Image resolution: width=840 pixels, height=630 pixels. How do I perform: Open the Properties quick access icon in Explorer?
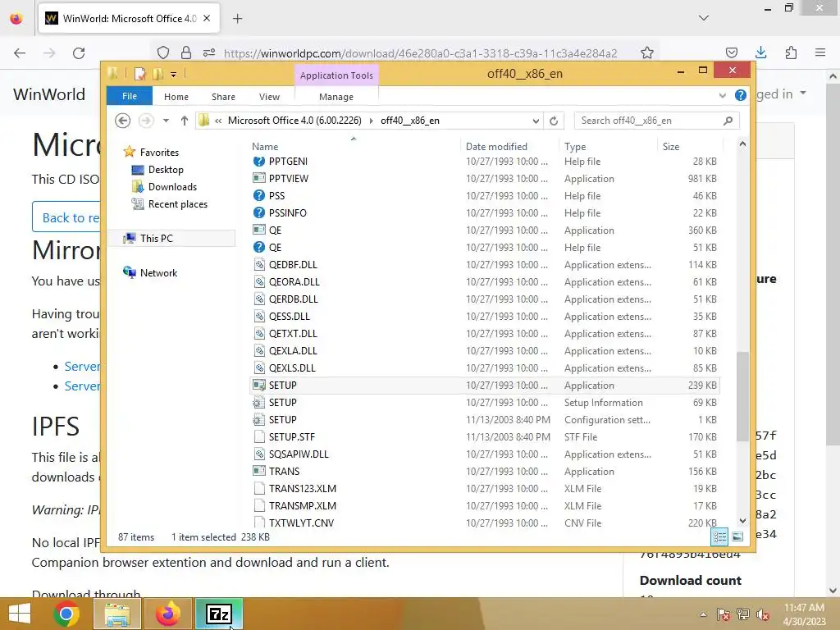[x=139, y=73]
